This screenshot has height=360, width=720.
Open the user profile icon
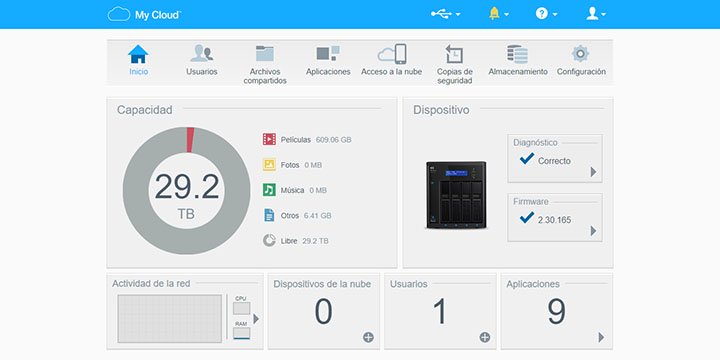(592, 14)
